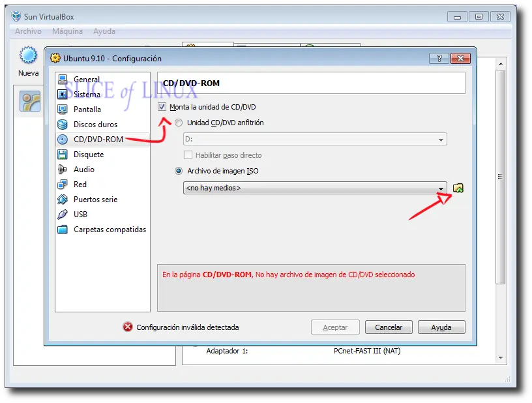
Task: Select Archivo de imagen ISO radio button
Action: 179,171
